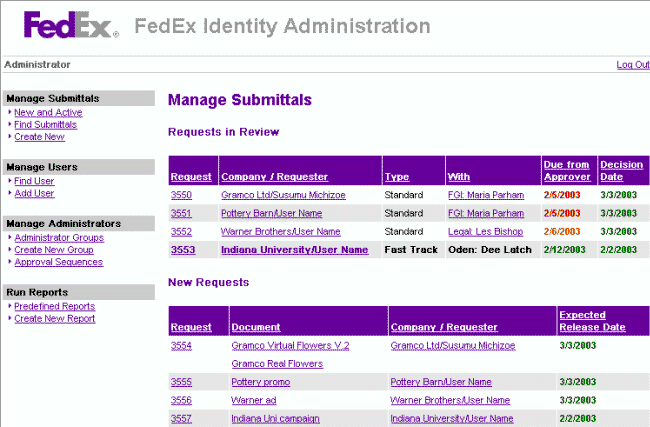Open the Approval Sequences link

click(58, 262)
